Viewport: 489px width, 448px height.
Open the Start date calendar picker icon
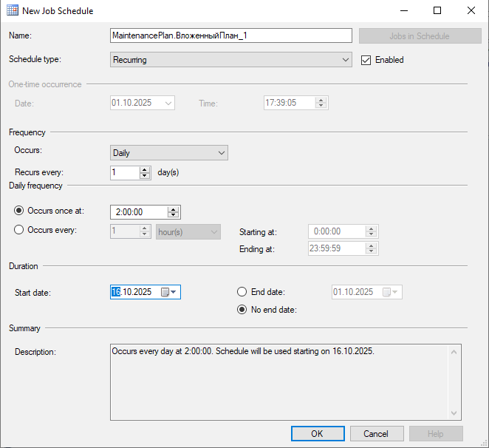(165, 292)
